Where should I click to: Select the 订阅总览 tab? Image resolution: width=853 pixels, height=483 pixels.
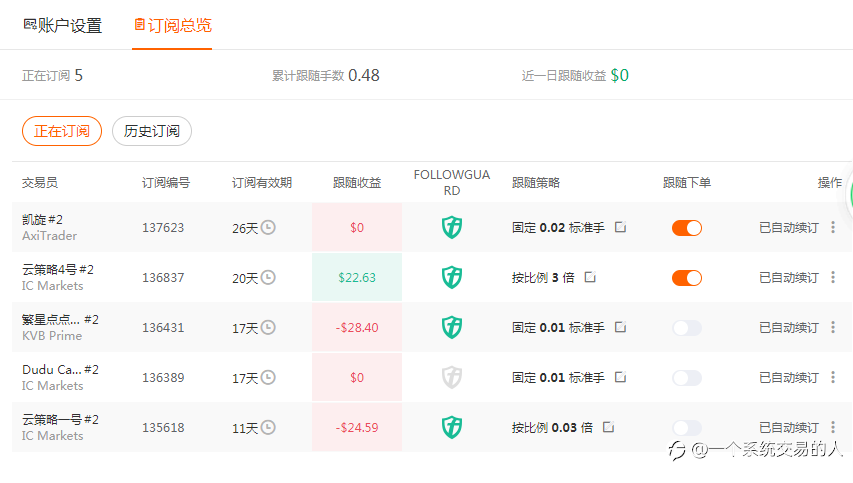pyautogui.click(x=172, y=26)
